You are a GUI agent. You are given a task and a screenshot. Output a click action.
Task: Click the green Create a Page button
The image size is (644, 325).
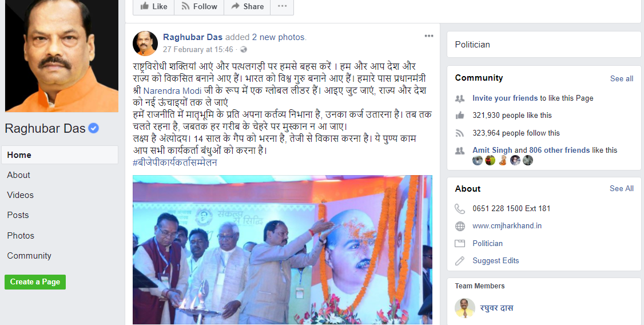pyautogui.click(x=35, y=282)
